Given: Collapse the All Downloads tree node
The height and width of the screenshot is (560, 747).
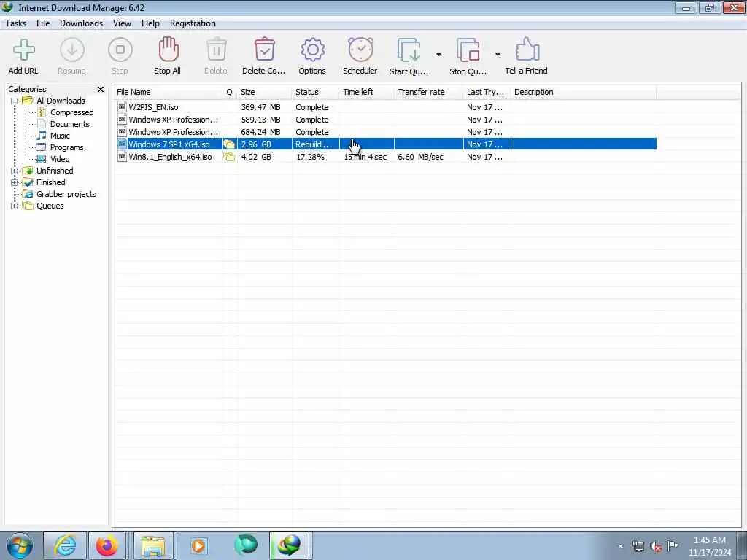Looking at the screenshot, I should coord(15,101).
